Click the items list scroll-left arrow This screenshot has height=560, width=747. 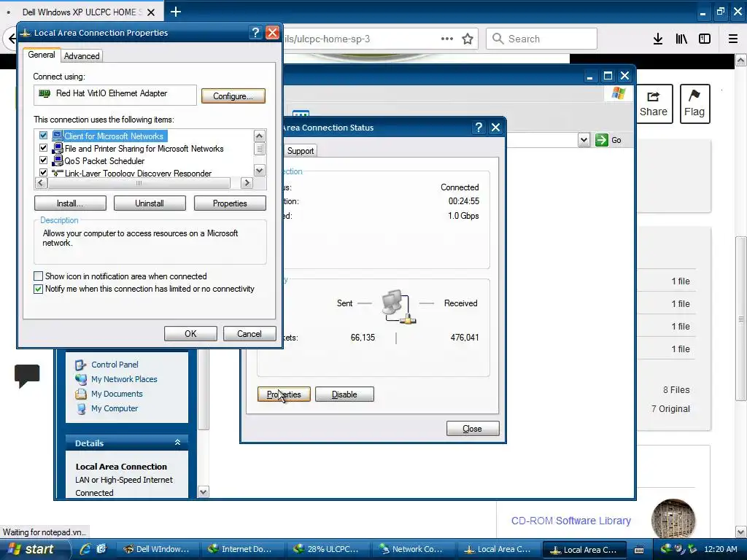point(41,183)
